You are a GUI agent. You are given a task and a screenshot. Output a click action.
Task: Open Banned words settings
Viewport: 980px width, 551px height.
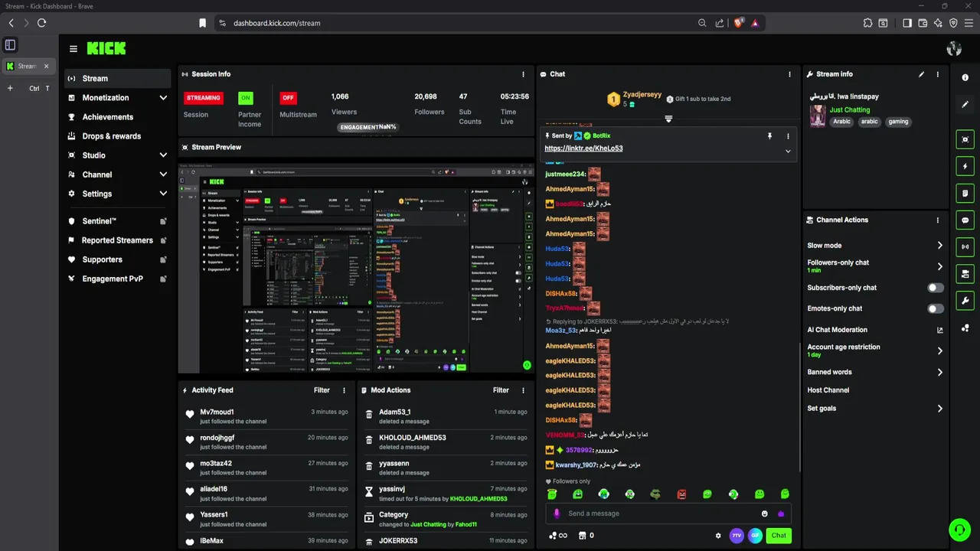875,372
